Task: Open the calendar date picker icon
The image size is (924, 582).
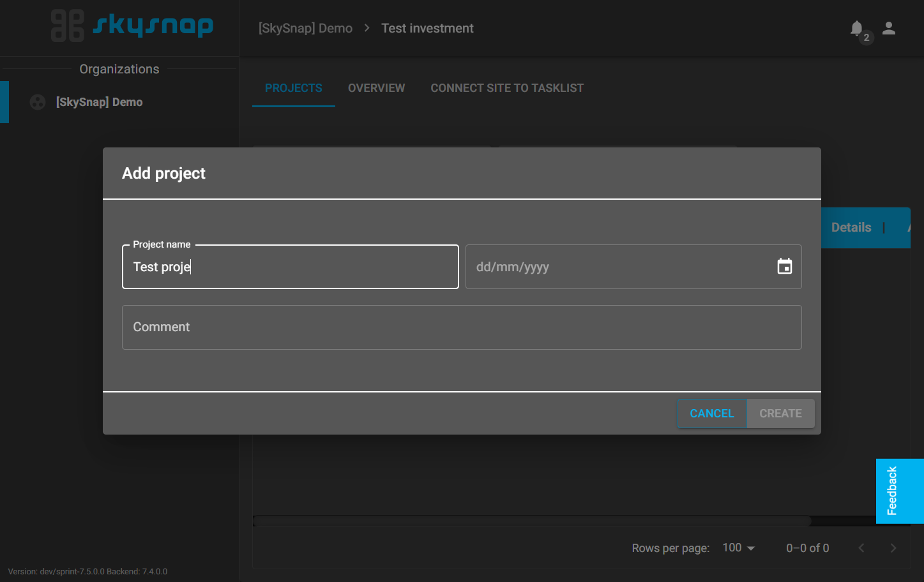Action: click(785, 267)
